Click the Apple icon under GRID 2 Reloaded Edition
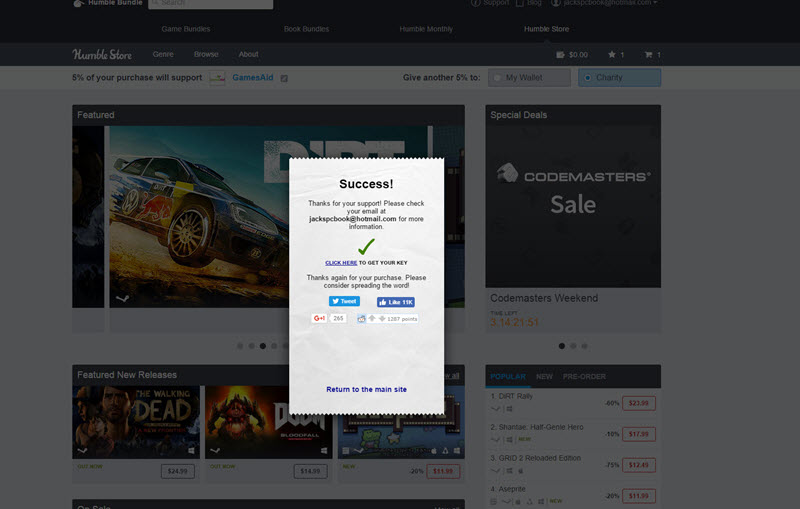The height and width of the screenshot is (509, 800). click(520, 470)
